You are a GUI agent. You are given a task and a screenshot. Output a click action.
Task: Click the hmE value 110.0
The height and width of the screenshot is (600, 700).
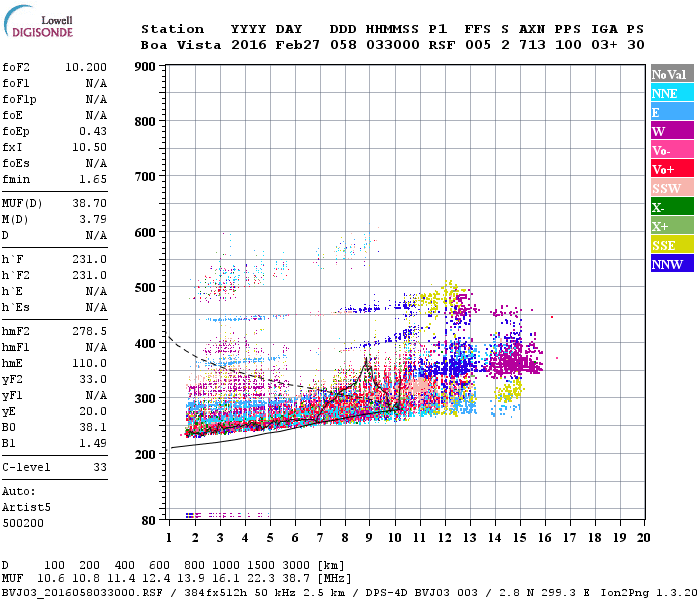click(x=89, y=363)
